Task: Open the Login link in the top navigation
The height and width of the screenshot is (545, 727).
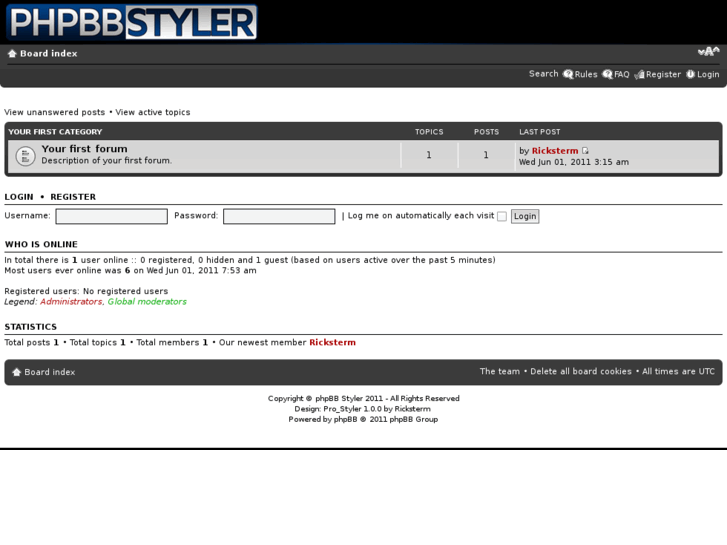Action: click(708, 74)
